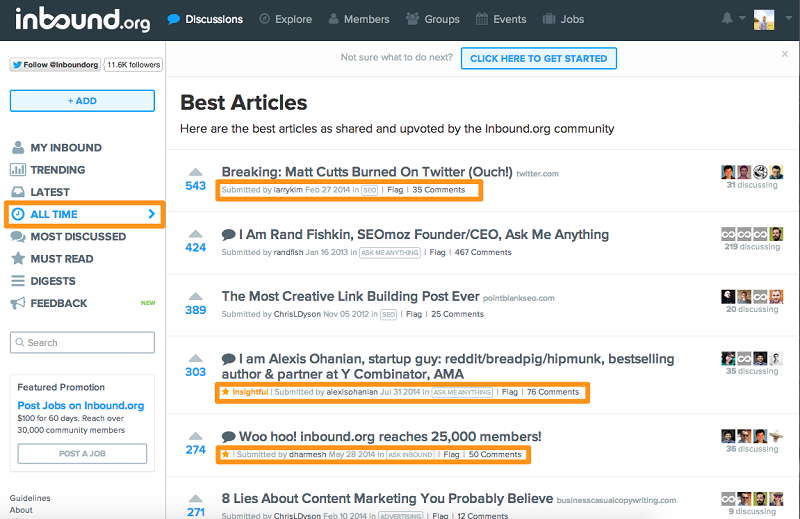Open 467 Comments link

tap(483, 252)
